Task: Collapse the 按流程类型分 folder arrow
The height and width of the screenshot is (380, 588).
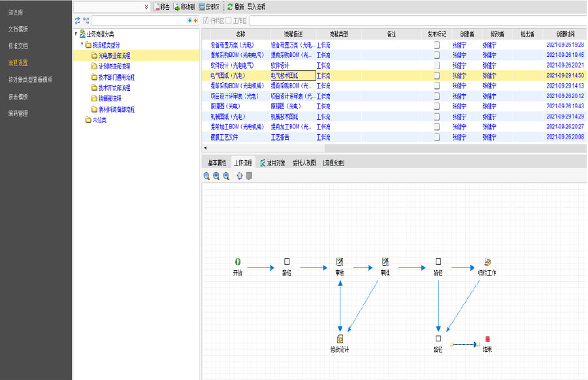Action: pyautogui.click(x=82, y=44)
